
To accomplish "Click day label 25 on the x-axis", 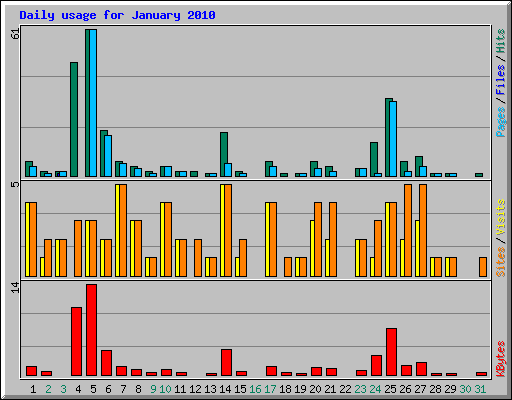I will pos(390,389).
